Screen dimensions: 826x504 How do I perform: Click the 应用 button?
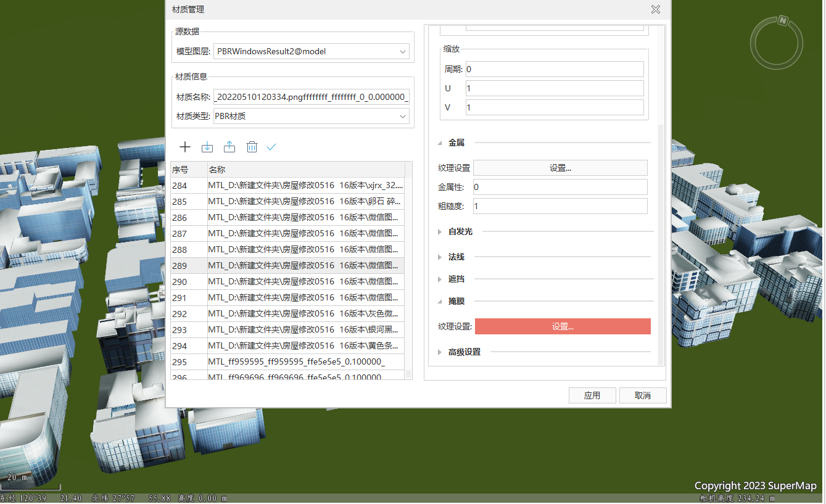point(592,395)
